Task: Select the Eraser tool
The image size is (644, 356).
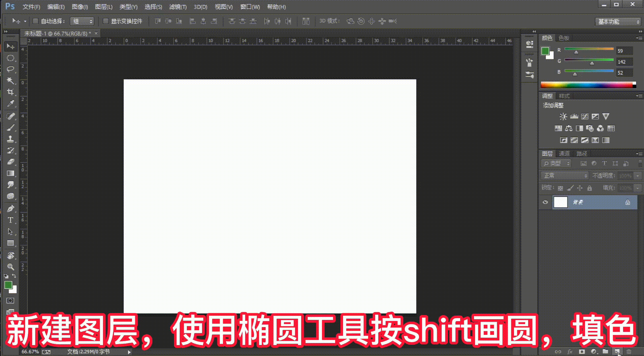Action: tap(11, 162)
